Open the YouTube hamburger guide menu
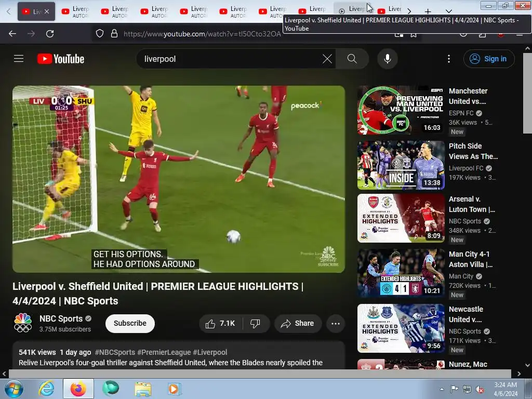The width and height of the screenshot is (532, 399). pos(19,59)
